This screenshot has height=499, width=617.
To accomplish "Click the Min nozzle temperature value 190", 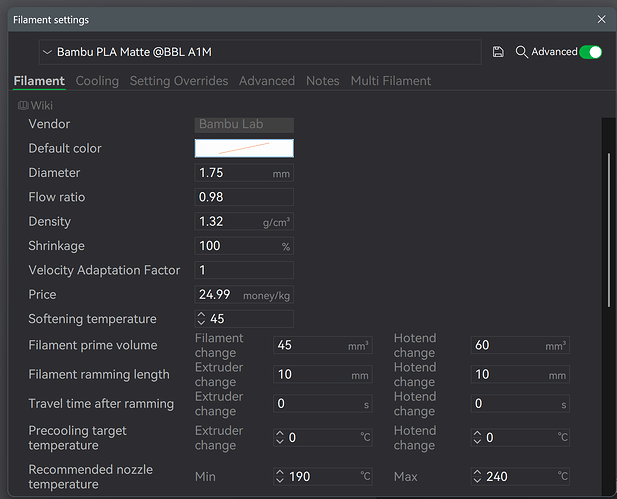I will pos(300,477).
